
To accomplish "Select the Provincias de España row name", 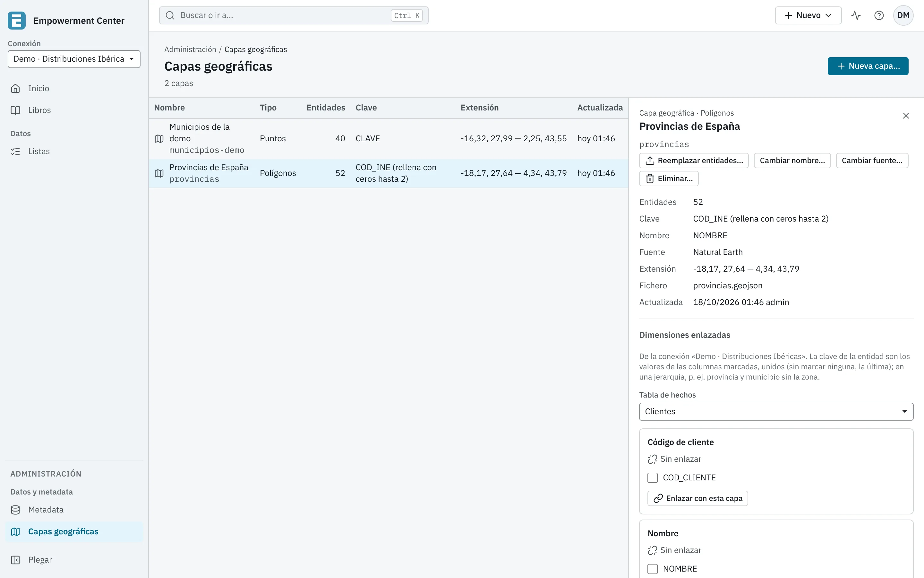I will pos(209,167).
